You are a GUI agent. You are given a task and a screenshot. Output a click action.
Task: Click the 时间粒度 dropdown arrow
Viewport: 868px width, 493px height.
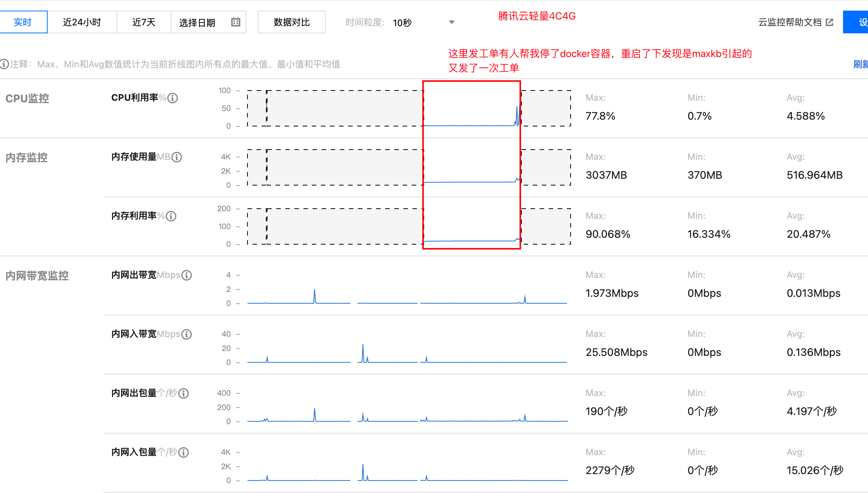click(x=451, y=22)
